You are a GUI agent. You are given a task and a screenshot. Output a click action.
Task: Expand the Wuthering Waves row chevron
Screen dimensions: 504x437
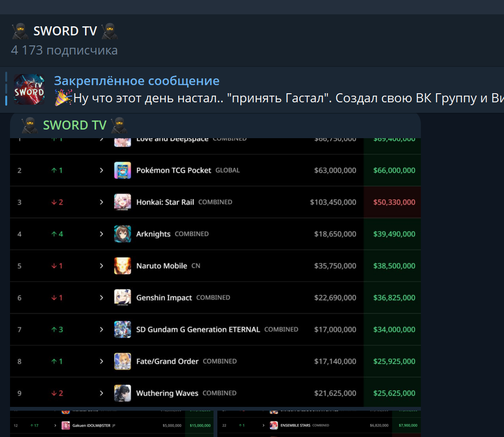102,393
